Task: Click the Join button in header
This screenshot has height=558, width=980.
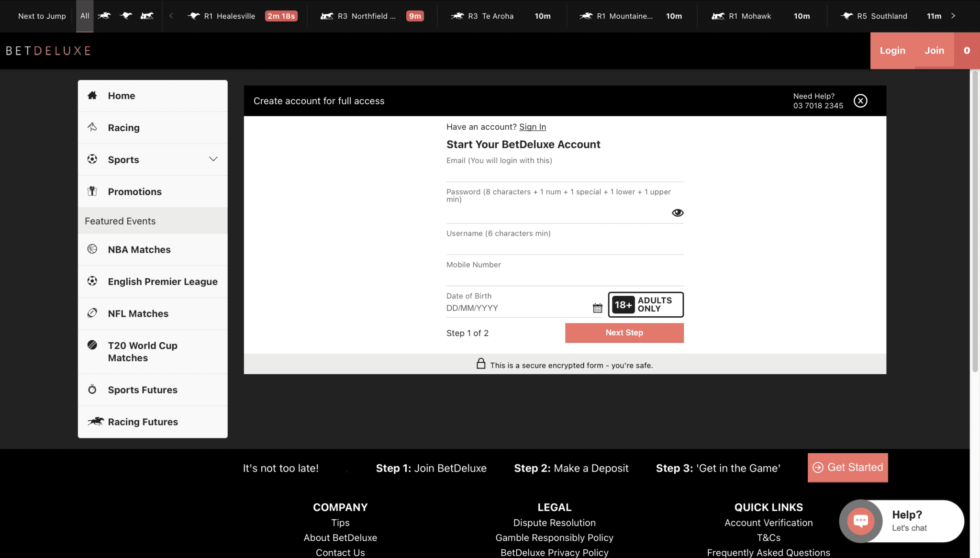Action: 934,51
